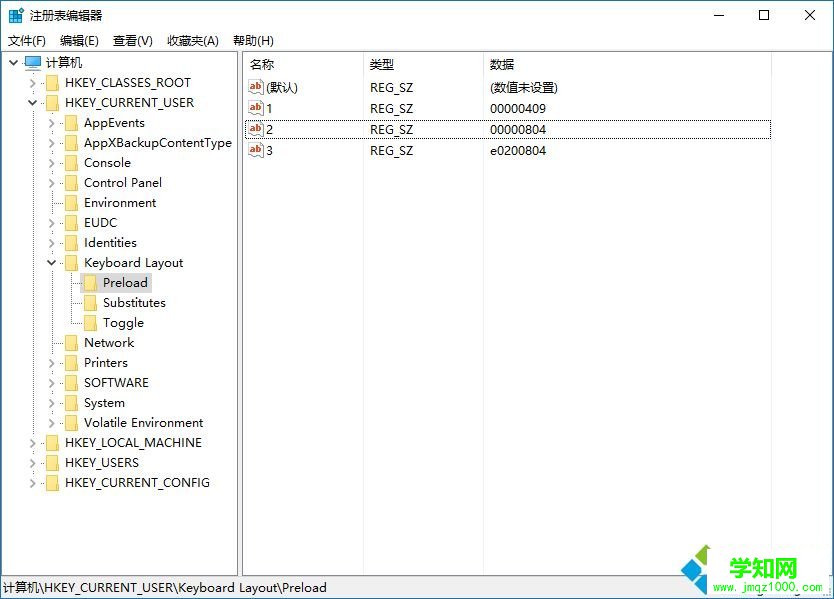Open value 1 via its ab icon

coord(256,108)
